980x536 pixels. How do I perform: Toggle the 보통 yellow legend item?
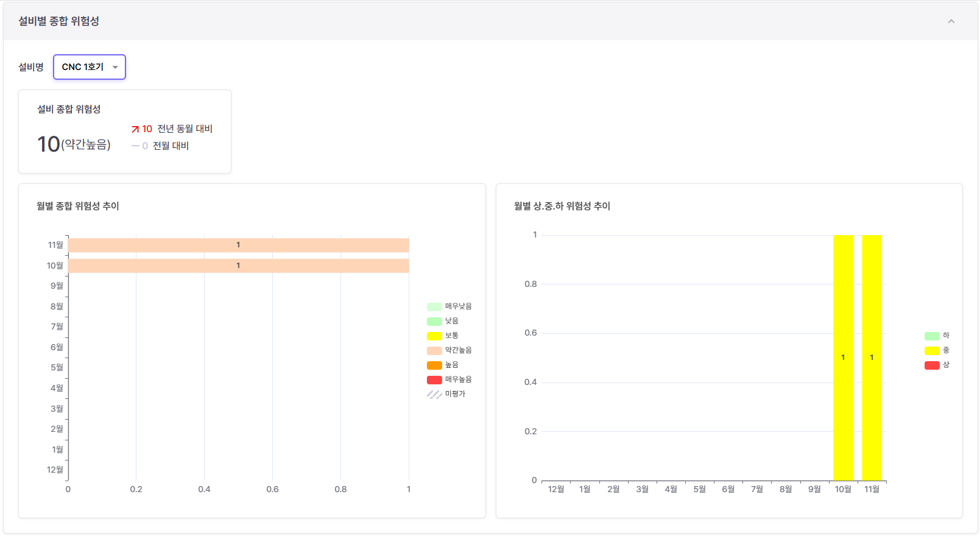point(434,336)
